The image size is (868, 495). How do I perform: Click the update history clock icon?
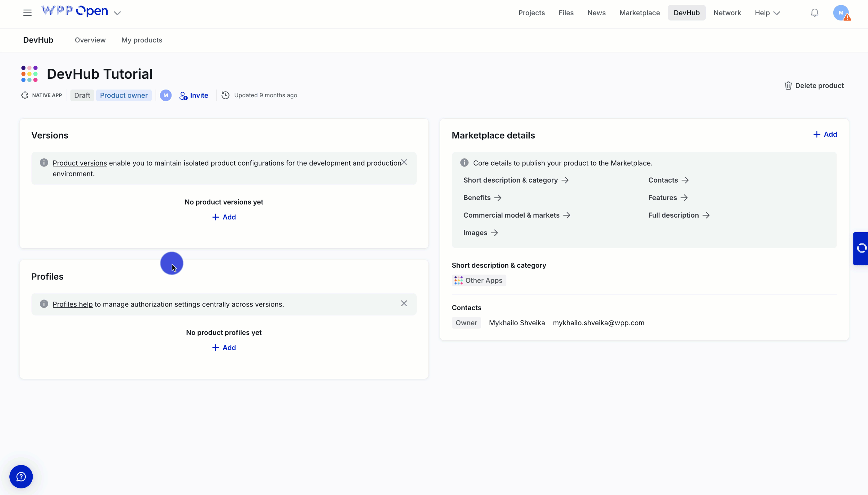(x=225, y=95)
